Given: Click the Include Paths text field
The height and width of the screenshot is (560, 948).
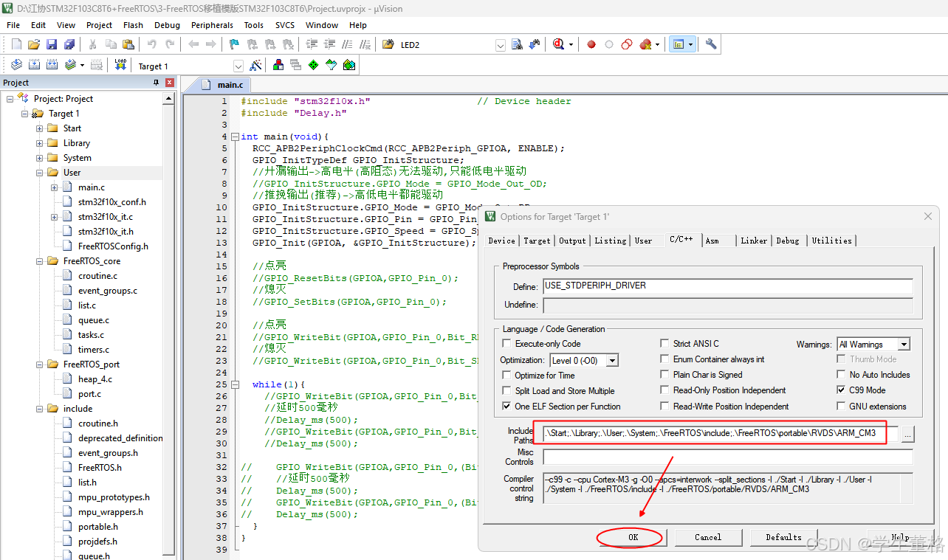Looking at the screenshot, I should pos(720,434).
